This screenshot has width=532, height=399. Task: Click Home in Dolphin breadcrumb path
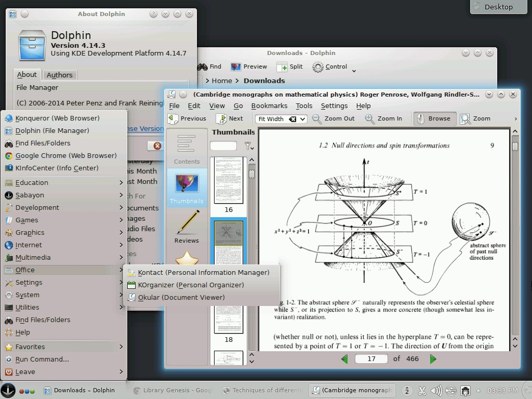tap(222, 81)
